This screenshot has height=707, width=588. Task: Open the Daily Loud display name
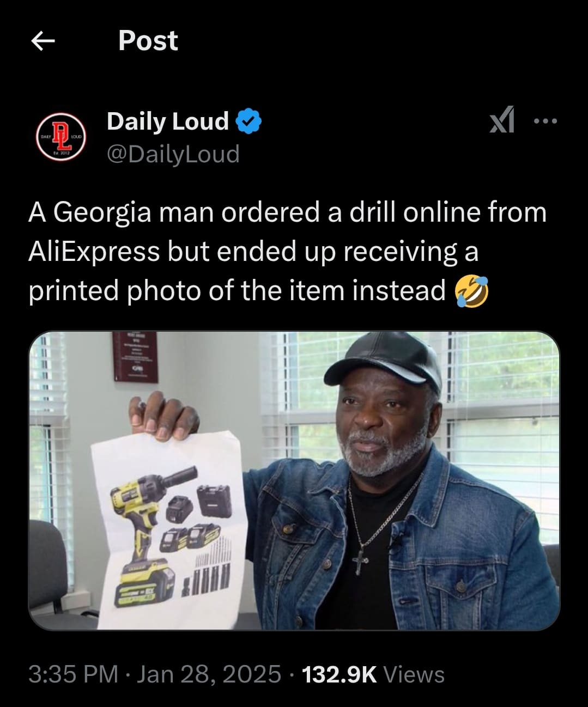pyautogui.click(x=167, y=121)
